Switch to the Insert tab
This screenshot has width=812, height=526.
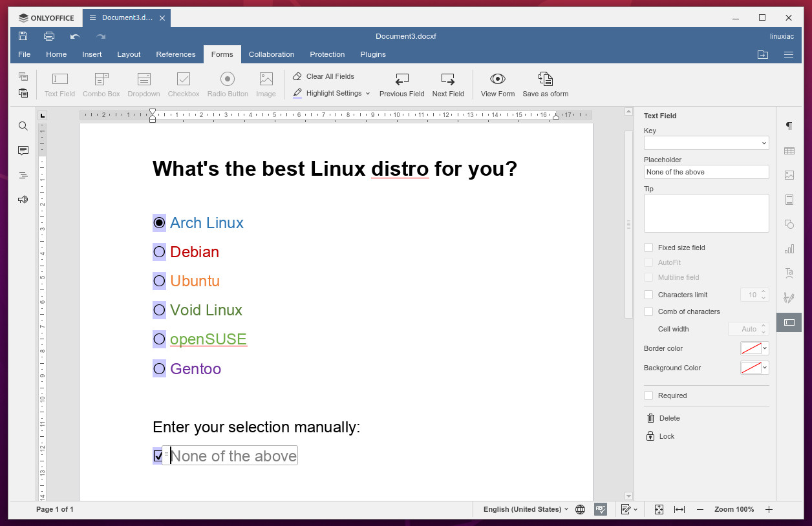click(x=92, y=54)
